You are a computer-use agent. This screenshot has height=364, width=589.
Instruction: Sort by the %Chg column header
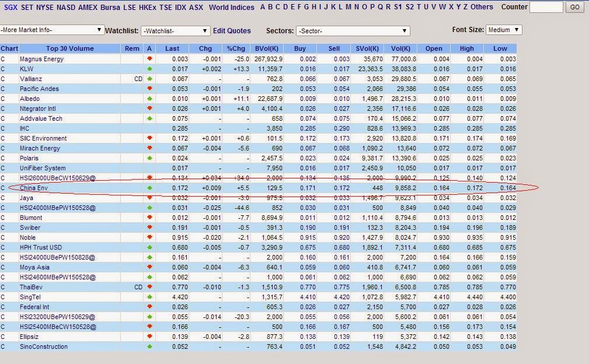[236, 48]
